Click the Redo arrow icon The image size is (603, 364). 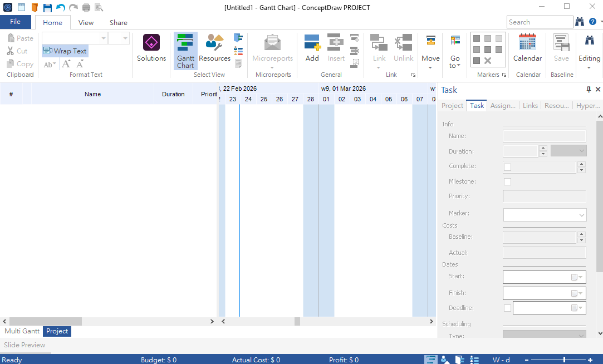73,7
